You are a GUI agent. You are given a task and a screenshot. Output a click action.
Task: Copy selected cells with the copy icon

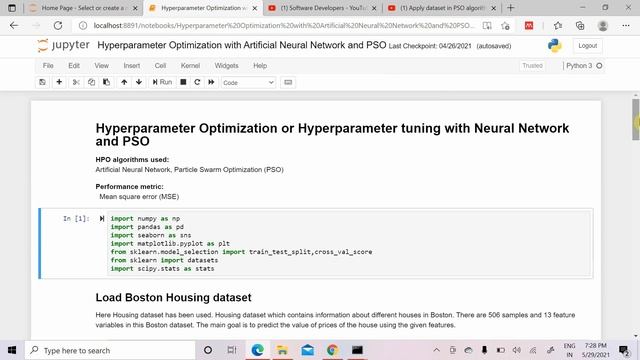(91, 82)
